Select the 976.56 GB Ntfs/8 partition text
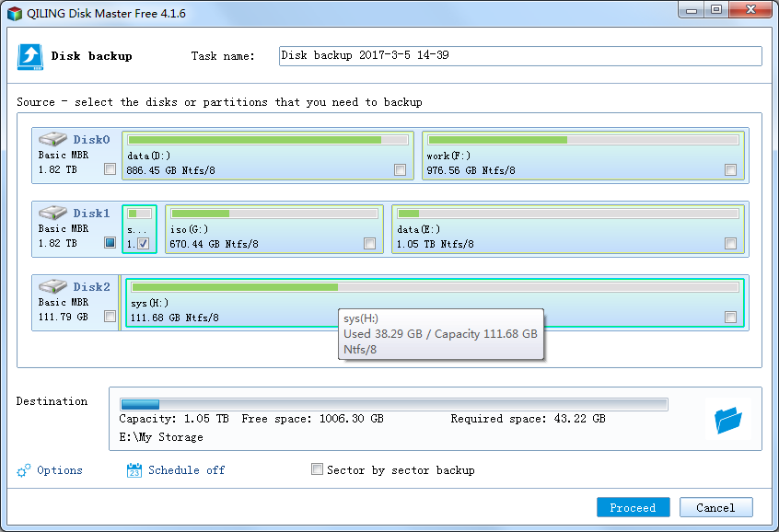779x532 pixels. tap(471, 170)
